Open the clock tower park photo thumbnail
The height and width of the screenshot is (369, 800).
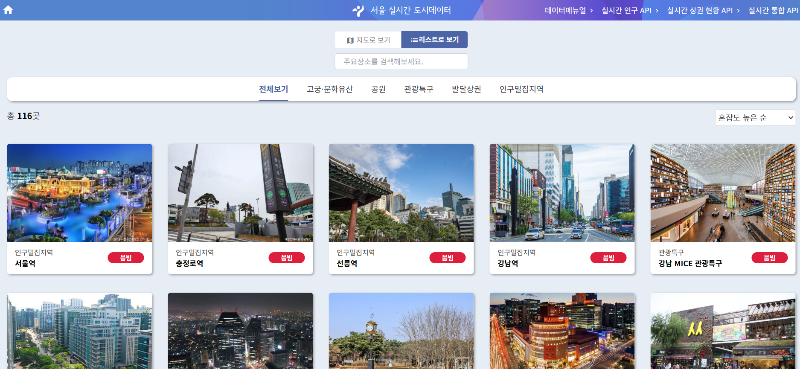pos(402,331)
